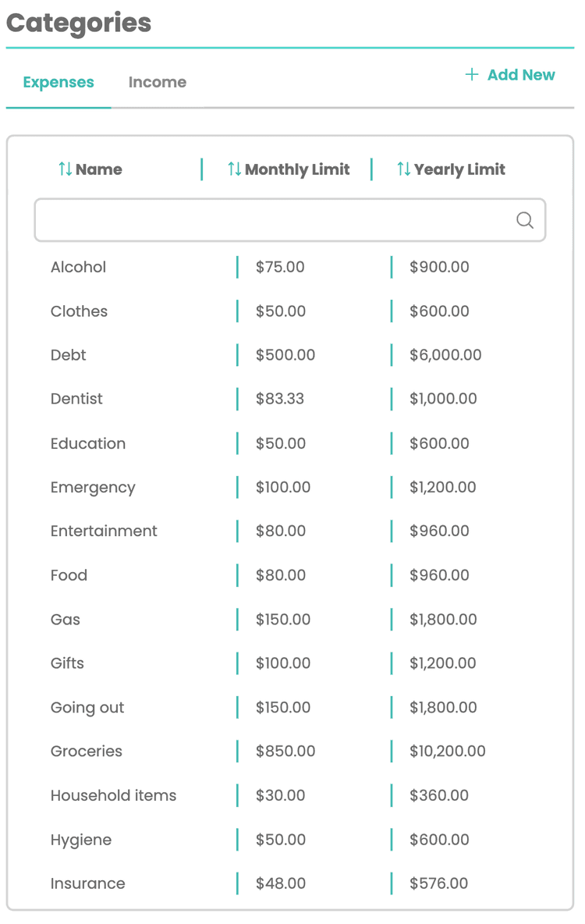585x924 pixels.
Task: Click the sort arrows icon beside Name
Action: (x=66, y=169)
